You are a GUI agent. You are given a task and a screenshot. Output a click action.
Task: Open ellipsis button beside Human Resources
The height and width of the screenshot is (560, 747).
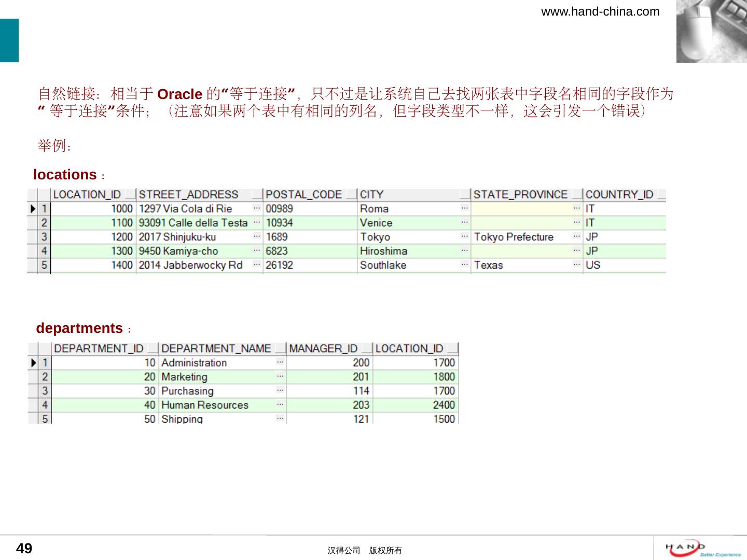280,404
